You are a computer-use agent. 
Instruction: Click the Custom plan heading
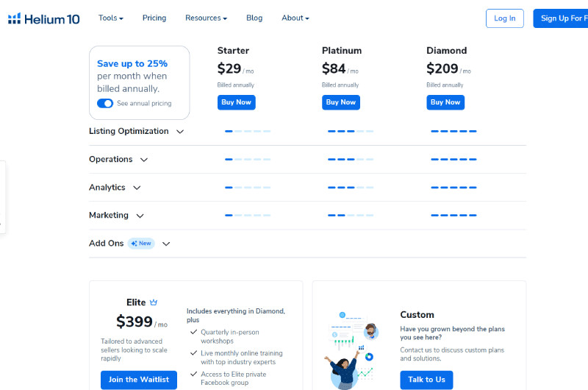[x=417, y=314]
